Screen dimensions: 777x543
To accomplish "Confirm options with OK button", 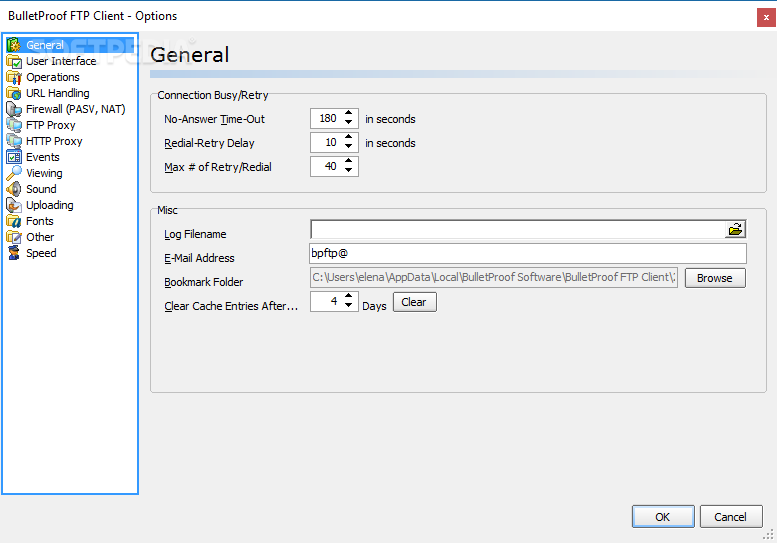I will point(663,517).
